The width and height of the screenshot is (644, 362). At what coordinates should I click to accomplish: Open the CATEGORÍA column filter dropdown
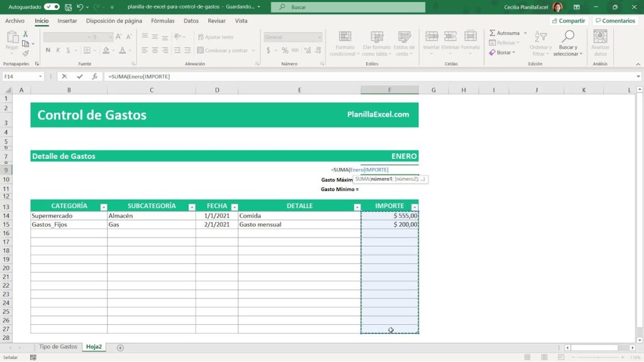[104, 207]
